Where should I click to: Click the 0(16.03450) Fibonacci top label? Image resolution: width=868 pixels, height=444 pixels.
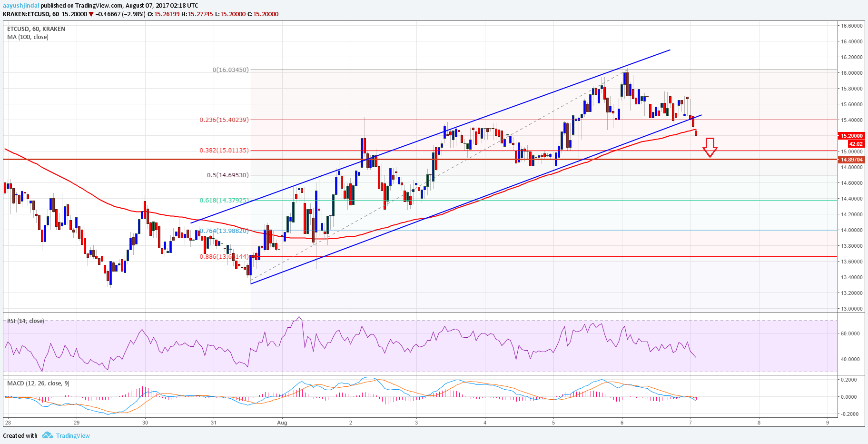point(230,70)
